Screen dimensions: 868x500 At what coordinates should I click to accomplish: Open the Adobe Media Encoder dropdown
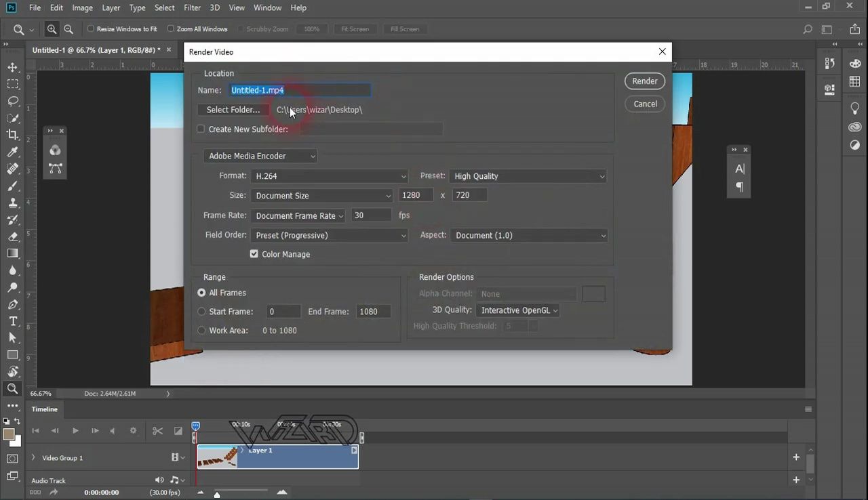click(x=260, y=156)
